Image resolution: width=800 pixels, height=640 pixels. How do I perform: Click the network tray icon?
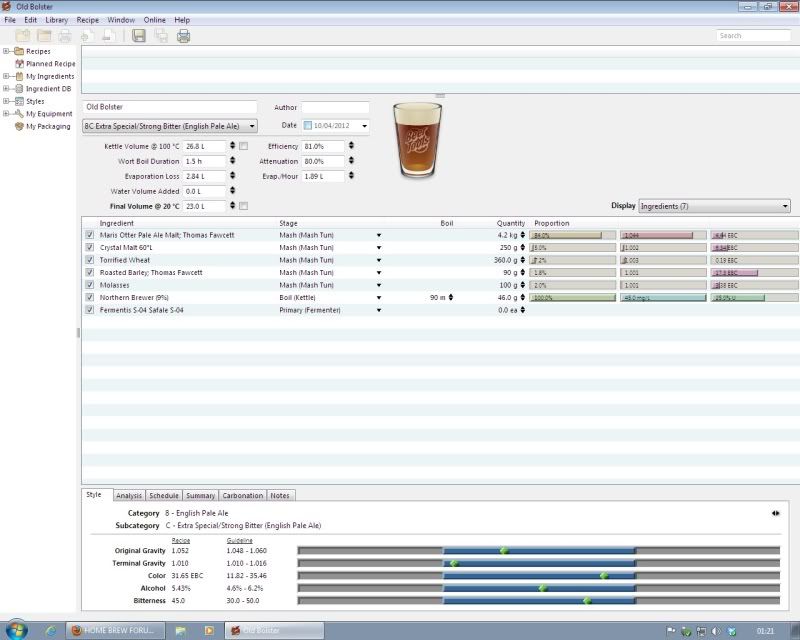[x=702, y=631]
